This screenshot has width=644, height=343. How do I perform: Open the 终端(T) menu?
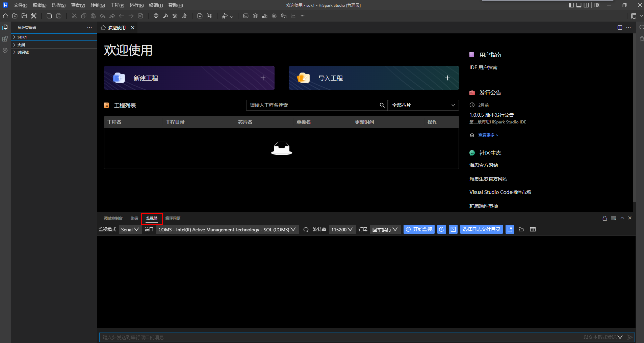[x=156, y=5]
